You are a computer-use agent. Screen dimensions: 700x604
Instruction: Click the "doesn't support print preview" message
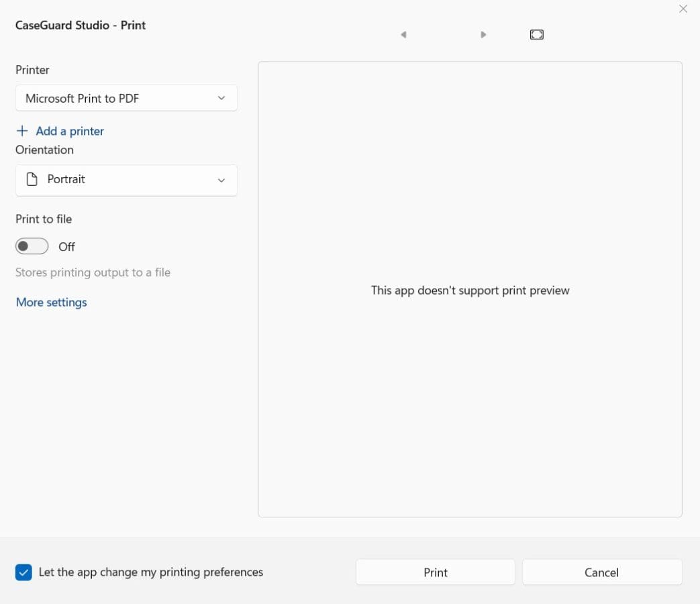[470, 291]
